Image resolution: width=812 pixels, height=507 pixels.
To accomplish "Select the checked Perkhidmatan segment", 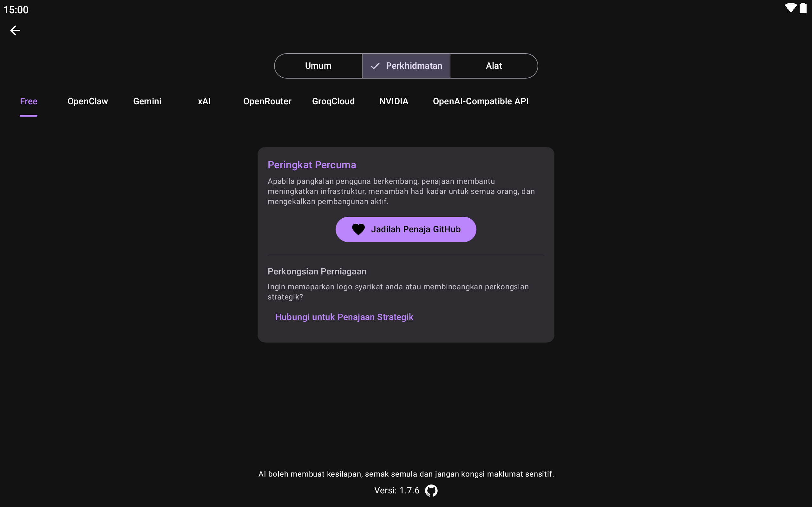I will pyautogui.click(x=406, y=66).
